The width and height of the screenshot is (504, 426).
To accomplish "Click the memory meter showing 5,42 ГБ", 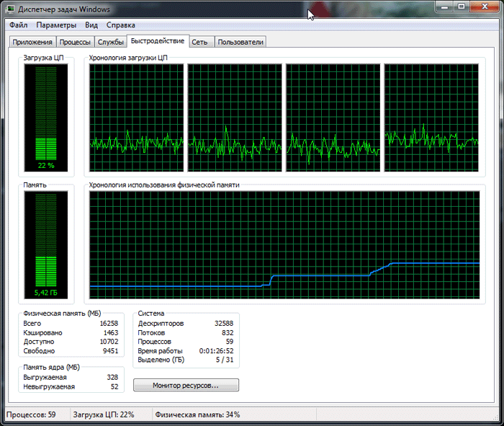I will click(x=46, y=245).
